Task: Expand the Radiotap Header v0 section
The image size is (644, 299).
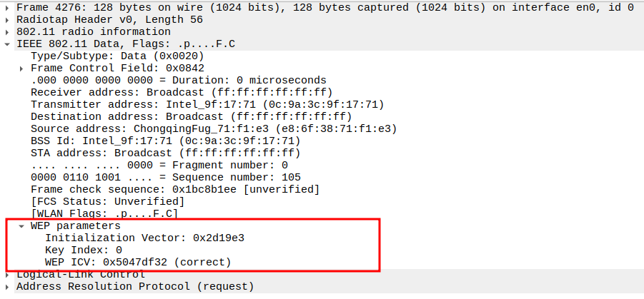Action: click(x=7, y=19)
